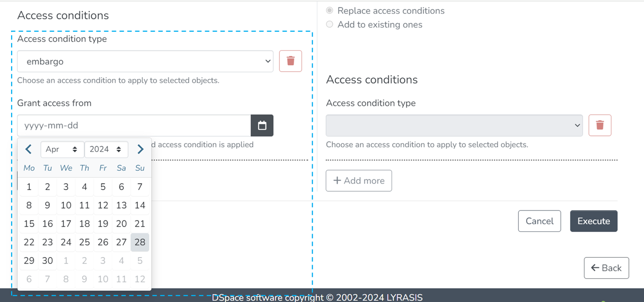
Task: Select day 30 in April
Action: tap(47, 261)
